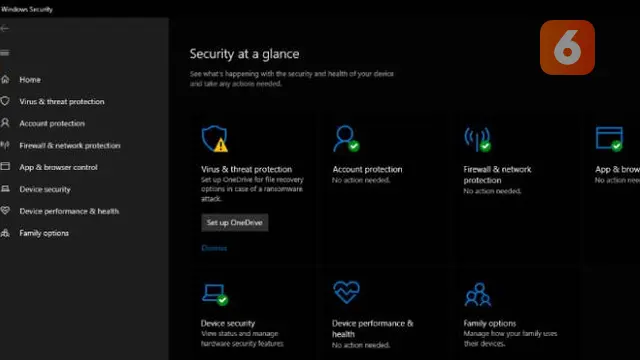The height and width of the screenshot is (360, 640).
Task: Click the Set up OneDrive button
Action: pyautogui.click(x=235, y=222)
